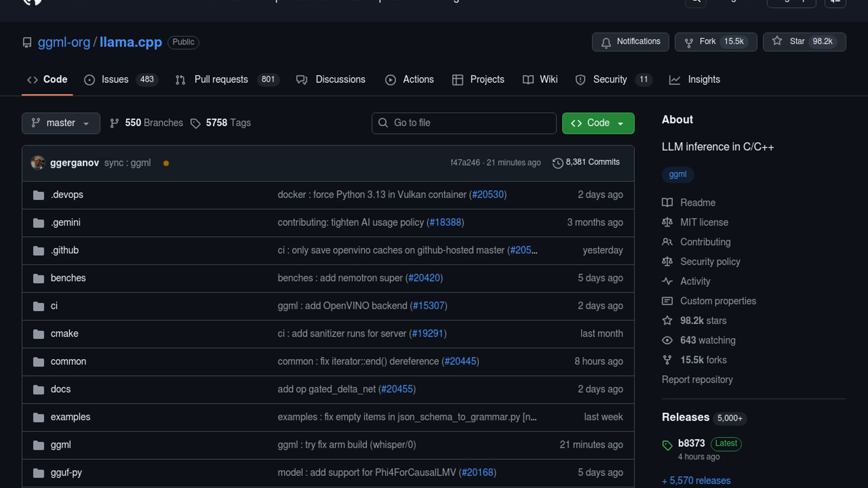Viewport: 868px width, 488px height.
Task: Open pull request #20530 link
Action: 487,195
